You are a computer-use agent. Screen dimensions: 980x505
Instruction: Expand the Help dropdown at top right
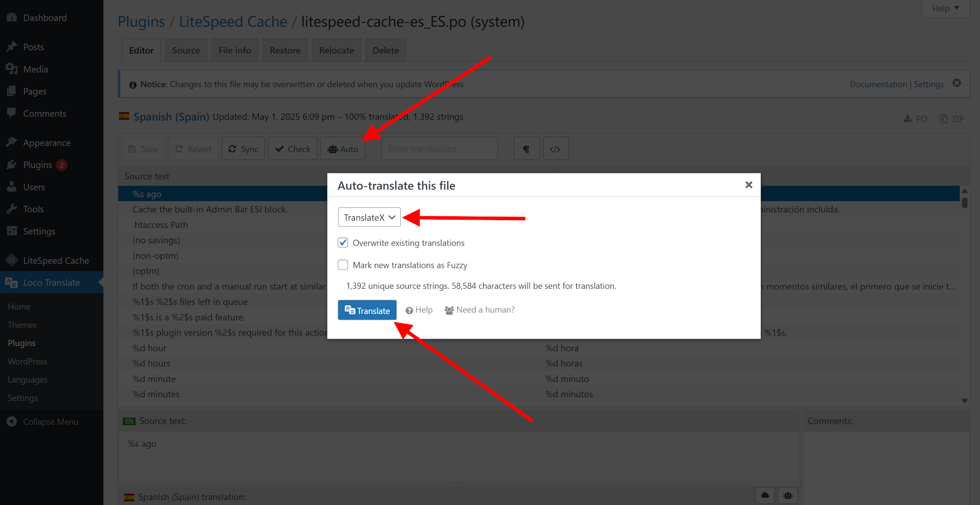(946, 8)
